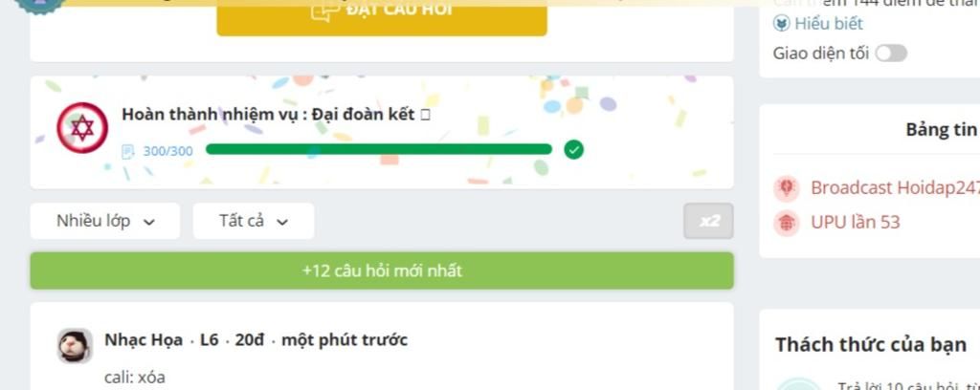The width and height of the screenshot is (980, 390).
Task: Toggle the Giao diện tối switch
Action: (x=891, y=54)
